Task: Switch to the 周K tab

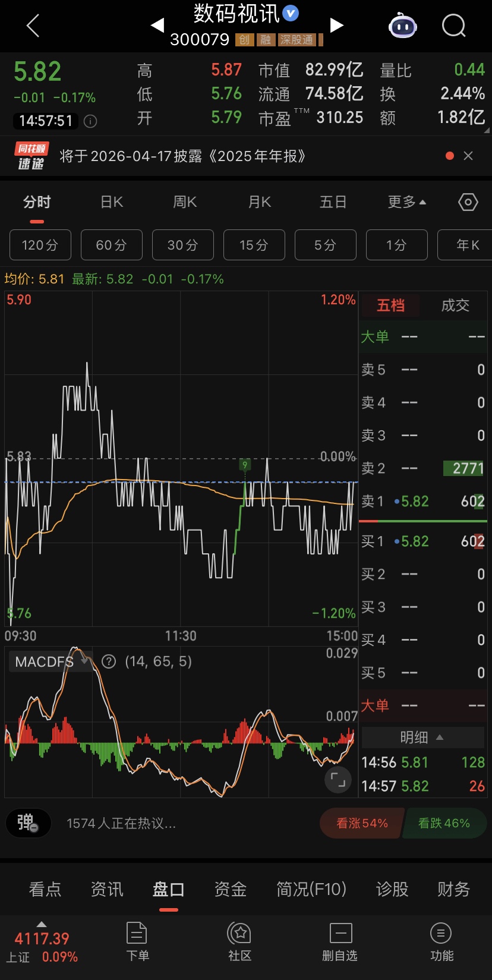Action: coord(185,202)
